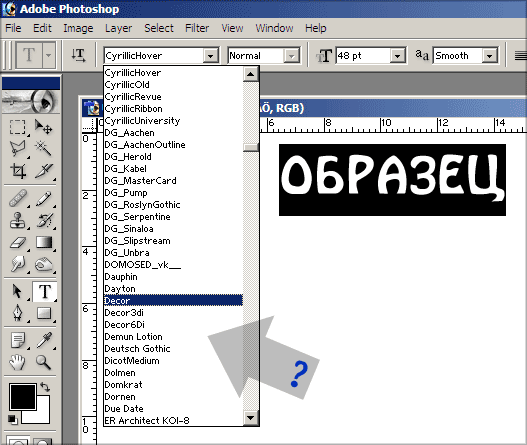Screen dimensions: 527x445
Task: Choose ER Architect KOI-8 font
Action: [173, 420]
